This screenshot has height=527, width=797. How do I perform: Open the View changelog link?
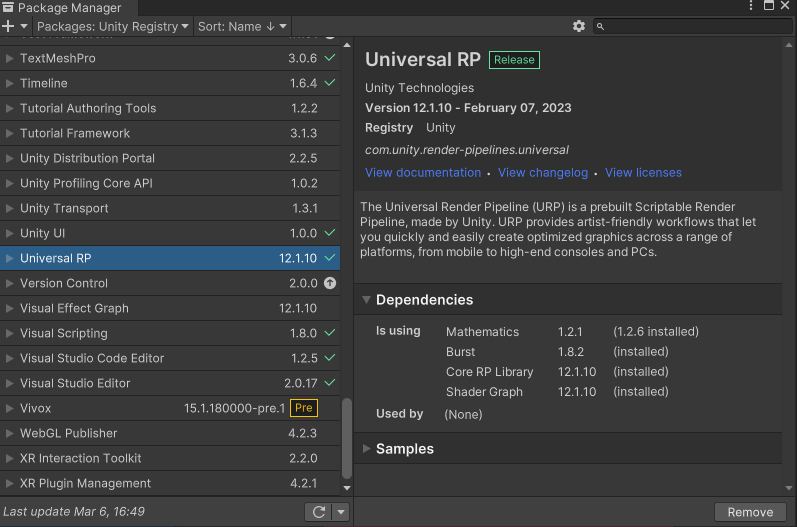[x=543, y=173]
